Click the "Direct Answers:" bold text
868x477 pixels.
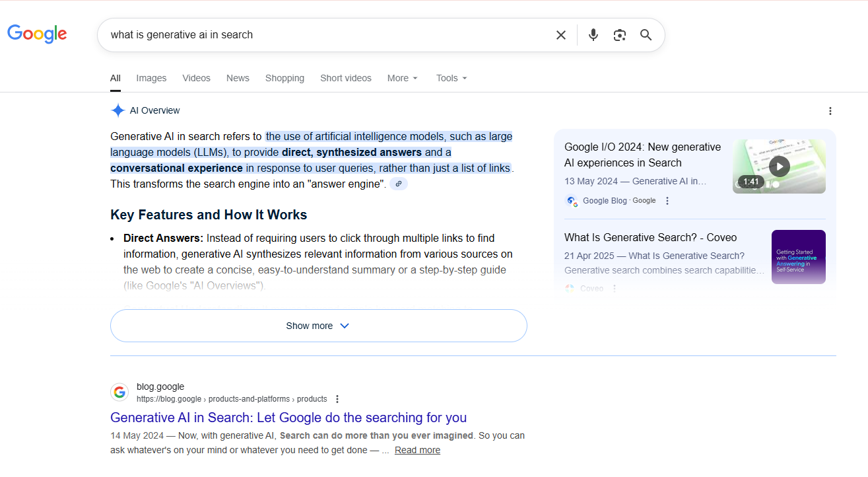coord(163,238)
